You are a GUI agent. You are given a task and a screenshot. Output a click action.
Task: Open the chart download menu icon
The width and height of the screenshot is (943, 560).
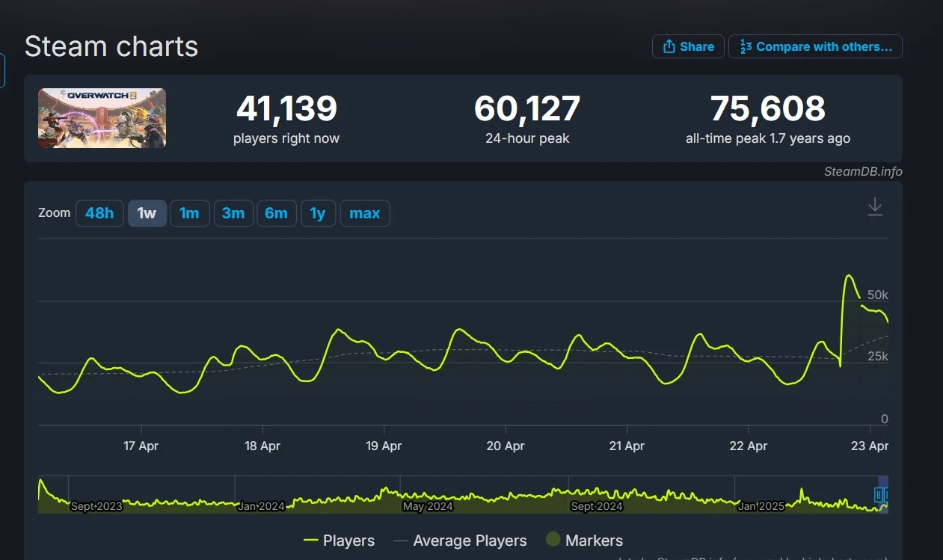coord(875,207)
